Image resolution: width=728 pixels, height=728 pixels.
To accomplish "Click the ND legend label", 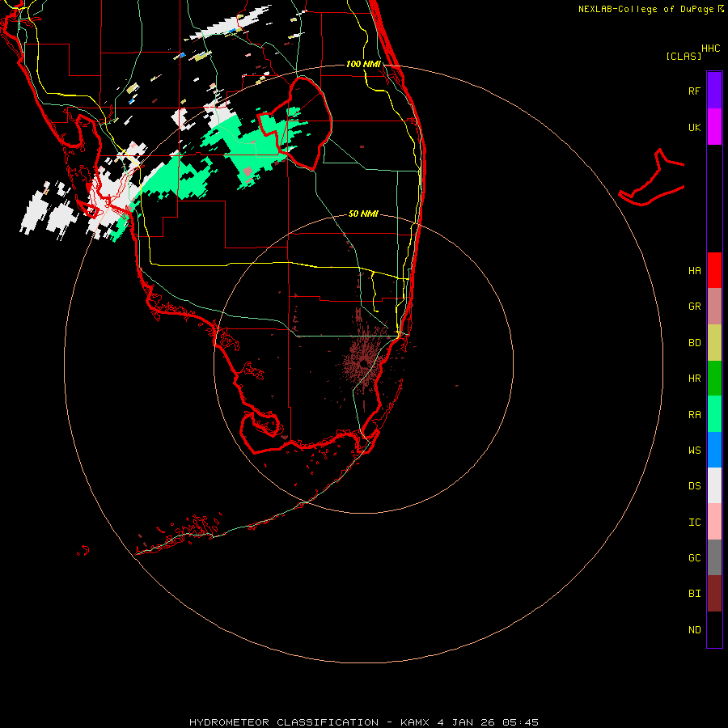I will click(x=694, y=630).
